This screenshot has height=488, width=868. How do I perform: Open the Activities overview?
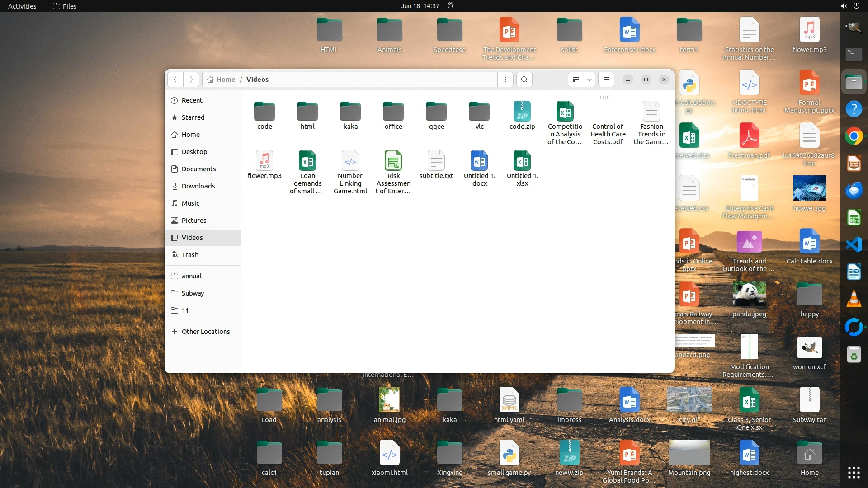pyautogui.click(x=22, y=6)
